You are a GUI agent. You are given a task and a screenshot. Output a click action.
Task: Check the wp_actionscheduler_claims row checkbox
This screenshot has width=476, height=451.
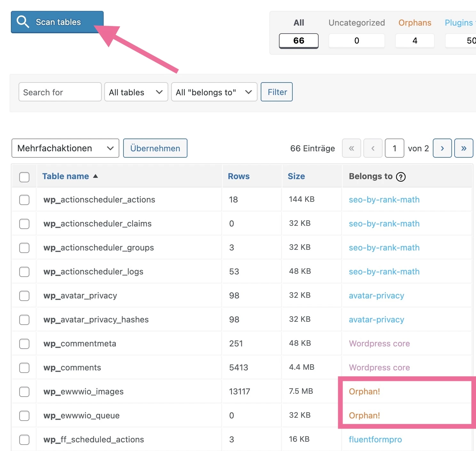(x=24, y=224)
